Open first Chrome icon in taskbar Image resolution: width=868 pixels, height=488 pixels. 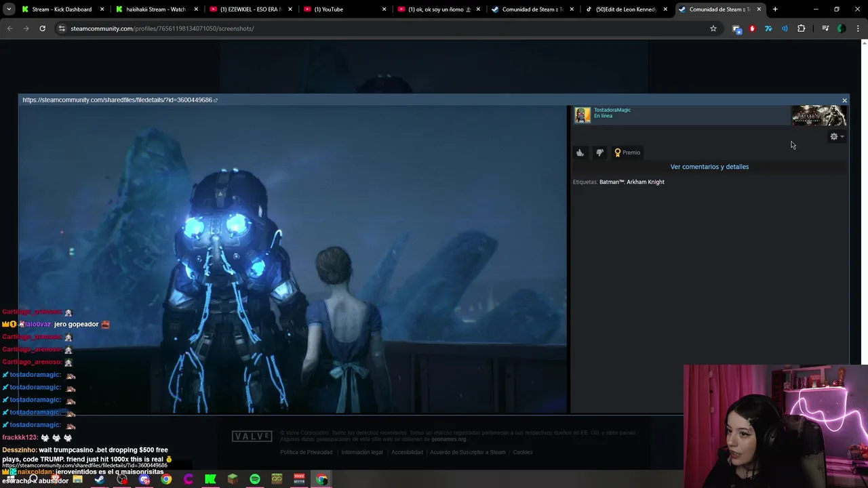coord(166,479)
